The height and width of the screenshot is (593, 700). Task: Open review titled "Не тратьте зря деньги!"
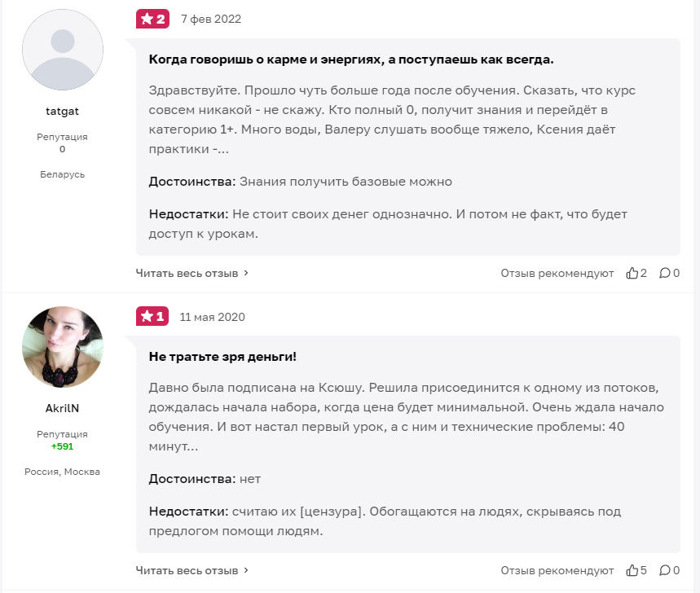222,357
